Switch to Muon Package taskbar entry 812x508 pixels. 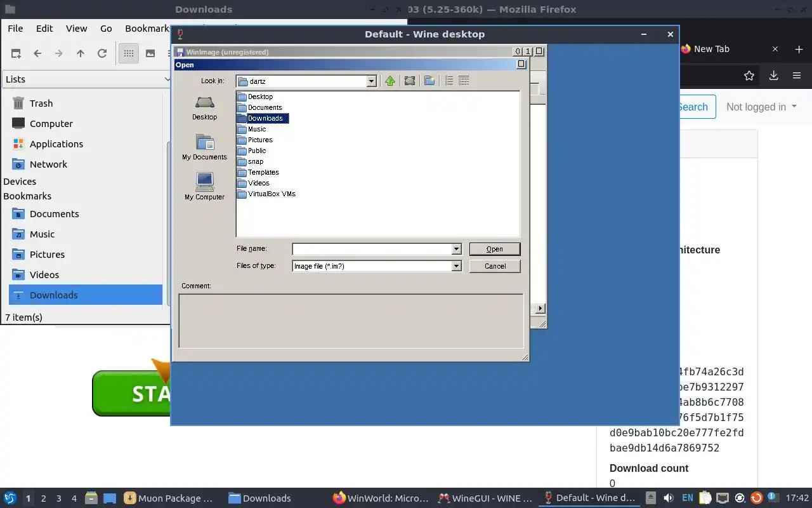[x=169, y=498]
